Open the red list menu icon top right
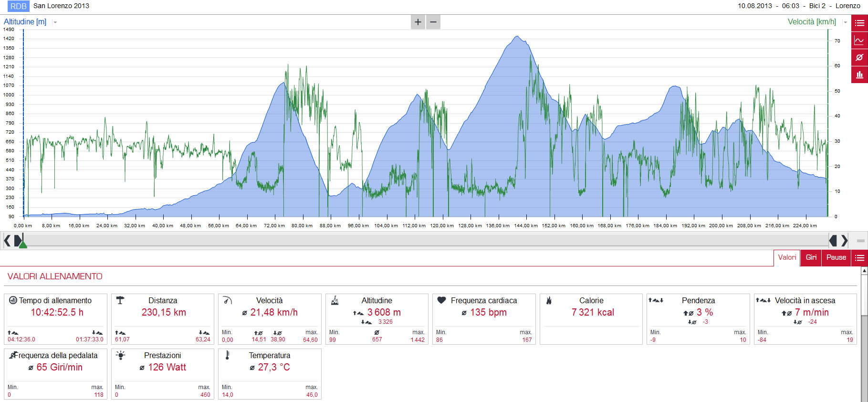Image resolution: width=868 pixels, height=402 pixels. tap(859, 23)
